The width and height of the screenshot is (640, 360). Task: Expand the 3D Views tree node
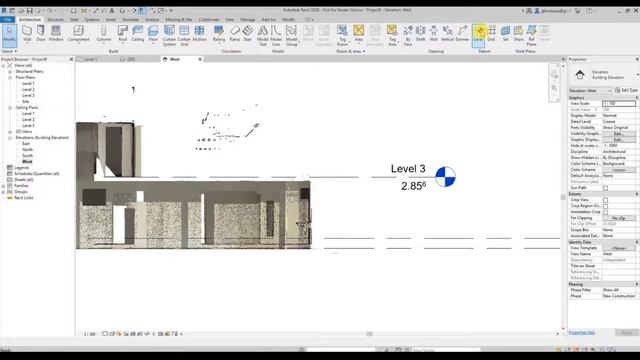pos(10,132)
